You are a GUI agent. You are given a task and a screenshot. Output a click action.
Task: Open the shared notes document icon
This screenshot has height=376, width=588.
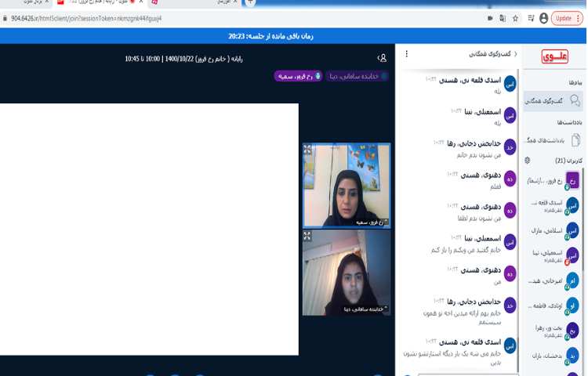(x=575, y=140)
